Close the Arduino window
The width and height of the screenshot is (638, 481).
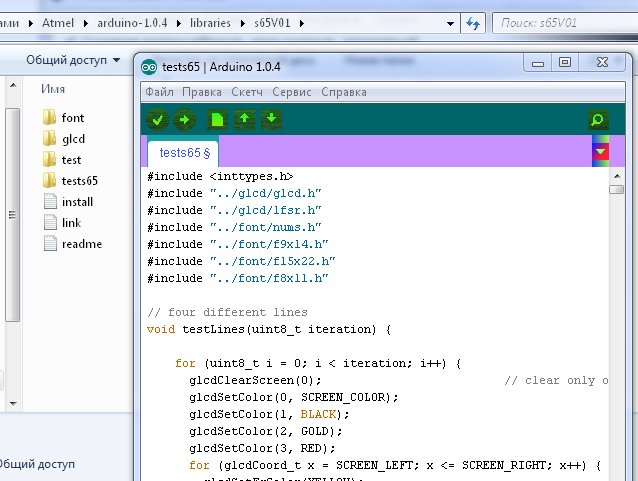(602, 63)
